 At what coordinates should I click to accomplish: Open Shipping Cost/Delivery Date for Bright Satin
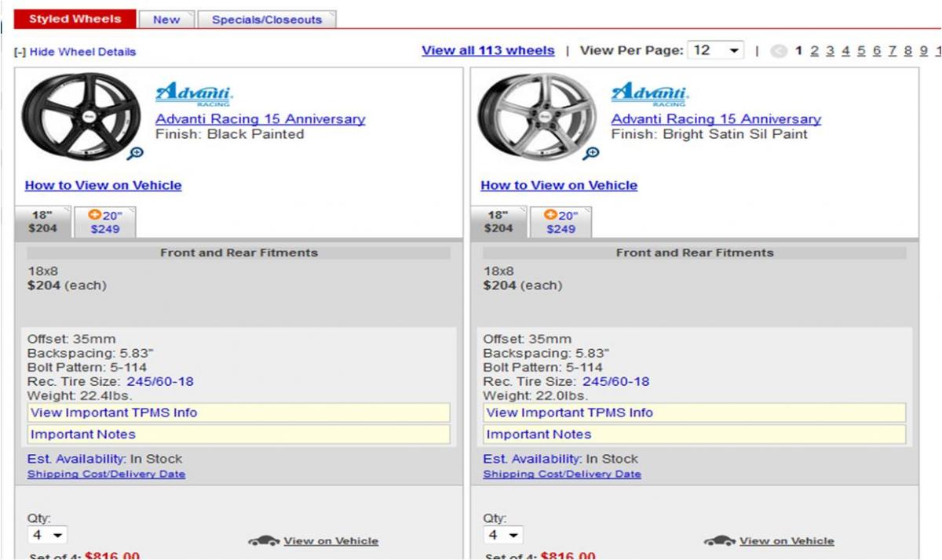click(x=562, y=475)
